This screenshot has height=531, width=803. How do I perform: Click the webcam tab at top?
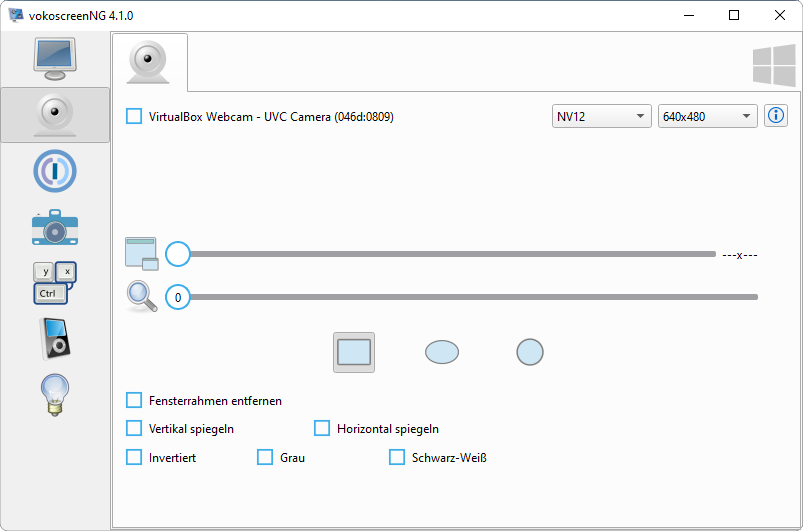click(x=150, y=63)
